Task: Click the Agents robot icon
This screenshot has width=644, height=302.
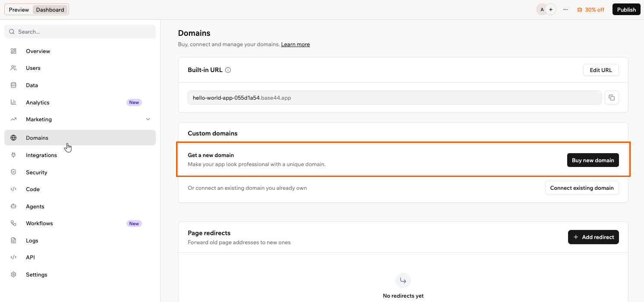Action: [13, 206]
